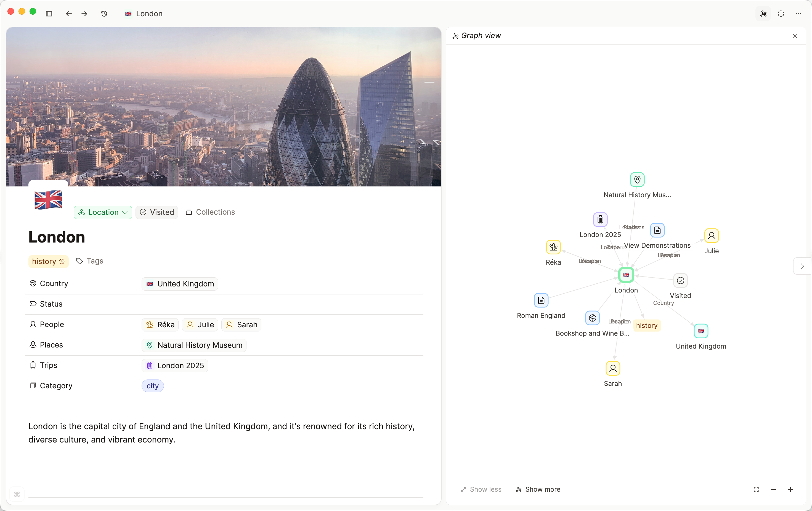Image resolution: width=812 pixels, height=511 pixels.
Task: Expand the right side panel chevron
Action: (802, 266)
